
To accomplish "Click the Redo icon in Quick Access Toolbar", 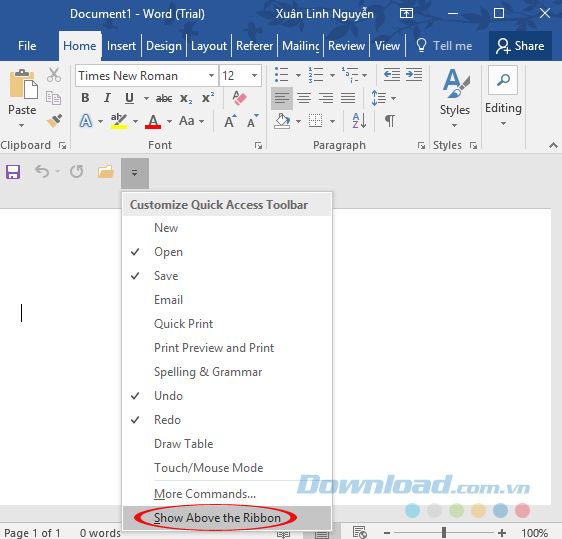I will (76, 172).
